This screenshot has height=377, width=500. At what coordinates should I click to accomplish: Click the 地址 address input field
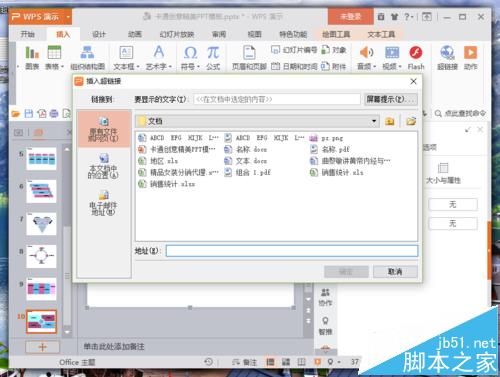(292, 251)
